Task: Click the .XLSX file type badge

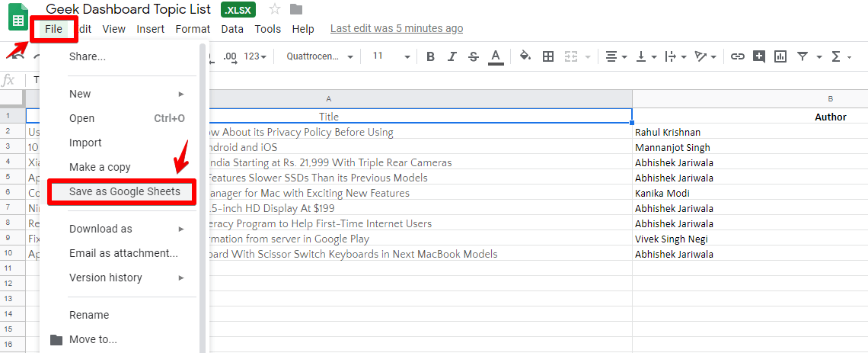Action: point(240,9)
